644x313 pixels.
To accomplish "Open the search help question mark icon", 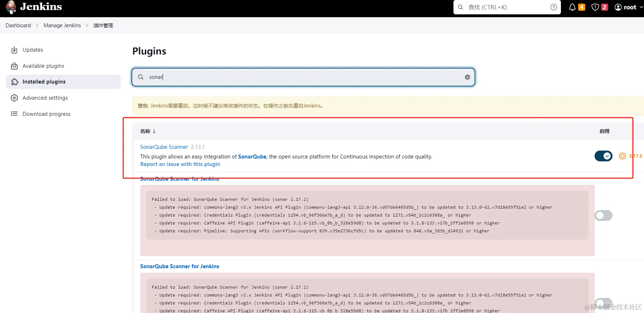I will click(x=554, y=7).
